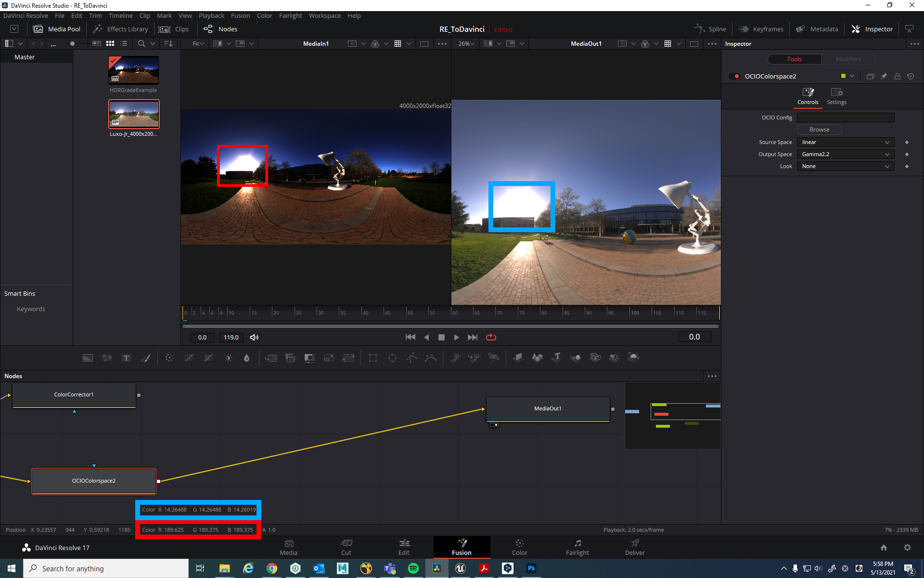
Task: Add an Ellipse mask tool
Action: [x=392, y=358]
